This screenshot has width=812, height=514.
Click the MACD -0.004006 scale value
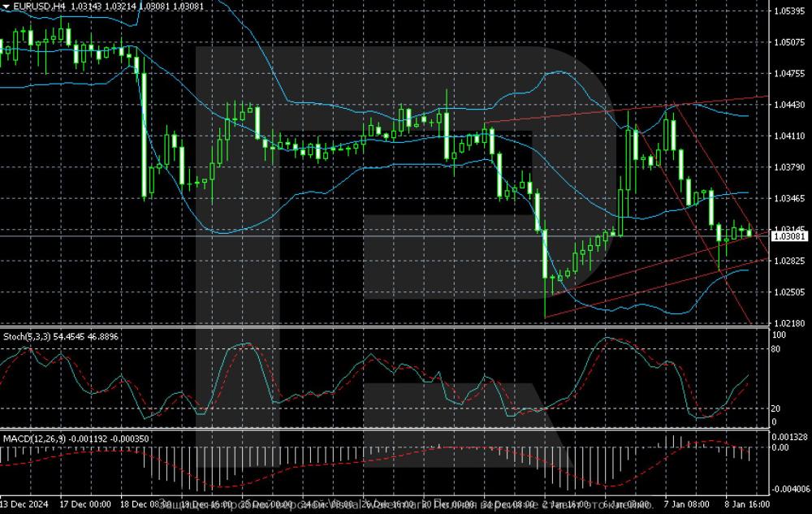click(x=790, y=490)
